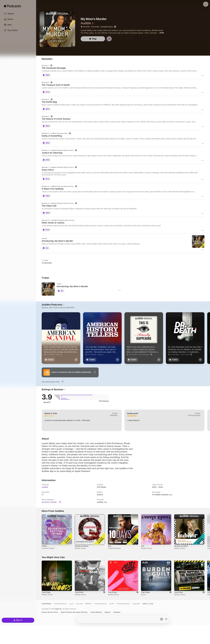Viewport: 210px width, 644px height.
Task: Add American Scandal with plus button
Action: click(x=76, y=360)
